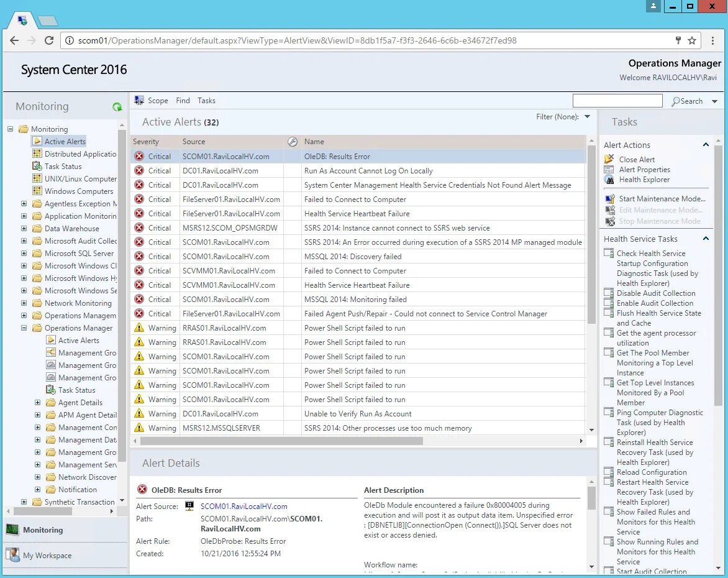Click the alert list horizontal scrollbar
This screenshot has width=728, height=578.
[x=281, y=441]
